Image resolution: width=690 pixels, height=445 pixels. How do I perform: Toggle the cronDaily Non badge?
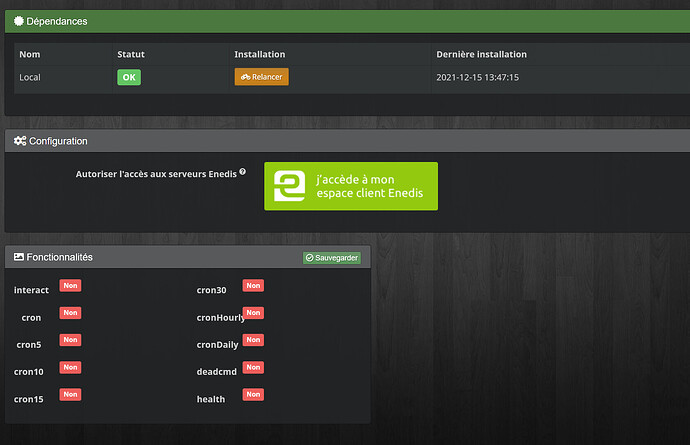[253, 340]
